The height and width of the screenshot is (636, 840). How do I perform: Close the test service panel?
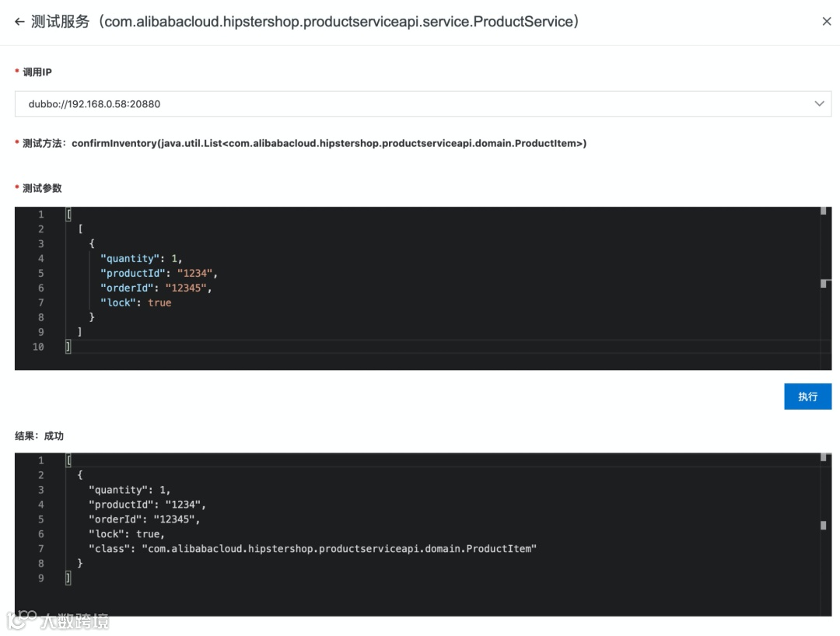(827, 22)
